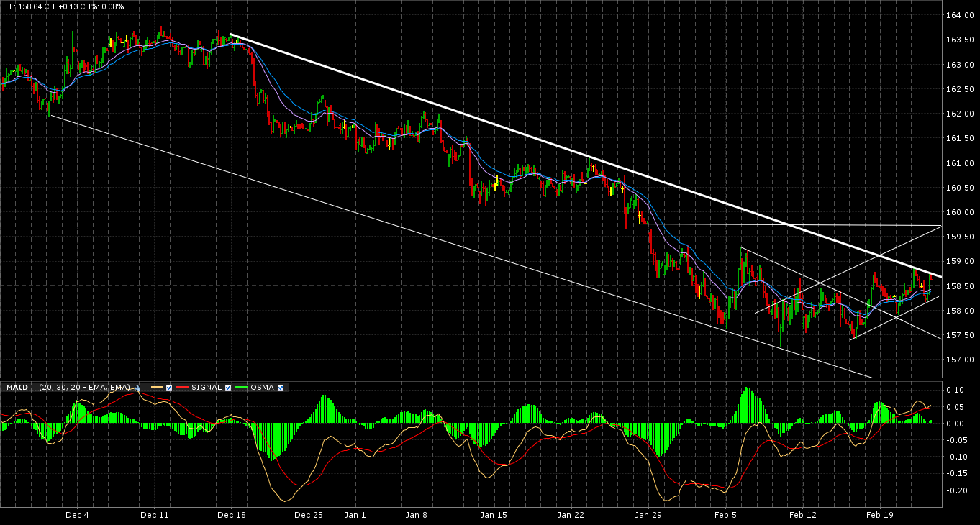Click the Feb 5 date label
This screenshot has width=980, height=525.
pos(725,515)
